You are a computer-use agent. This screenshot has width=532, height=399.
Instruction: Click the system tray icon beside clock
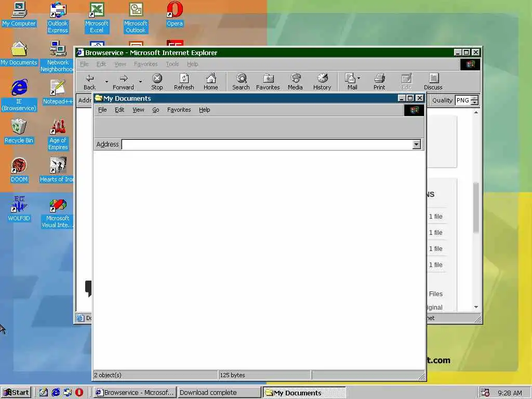(x=485, y=393)
